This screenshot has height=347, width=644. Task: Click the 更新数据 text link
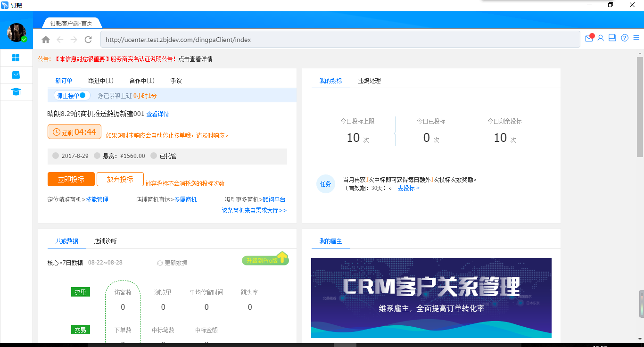(x=176, y=263)
